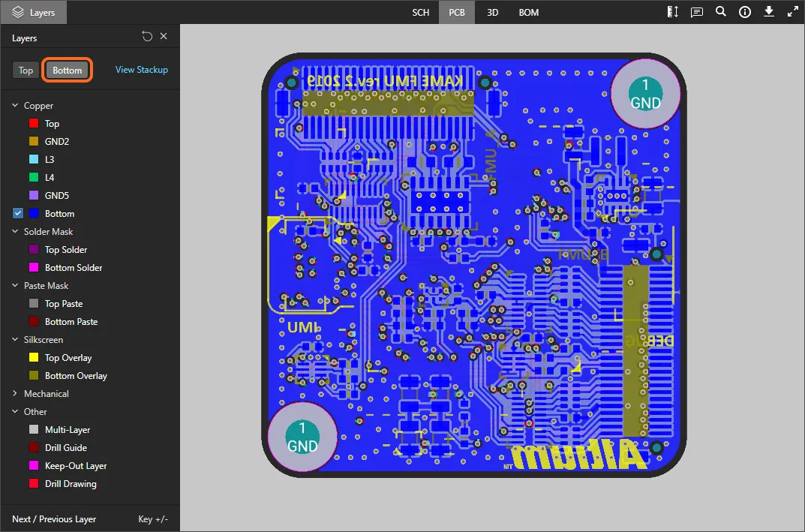
Task: Click the Bottom Overlay olive swatch
Action: (34, 375)
